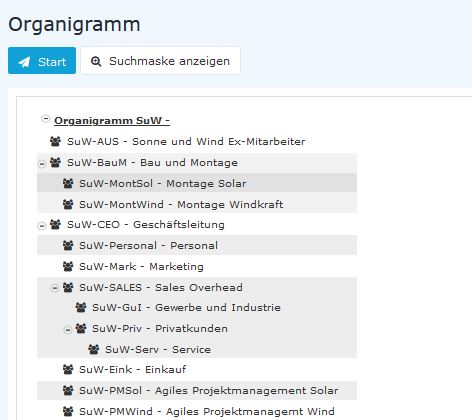Collapse the SuW-BauM Bau und Montage branch
The width and height of the screenshot is (472, 420).
coord(42,164)
